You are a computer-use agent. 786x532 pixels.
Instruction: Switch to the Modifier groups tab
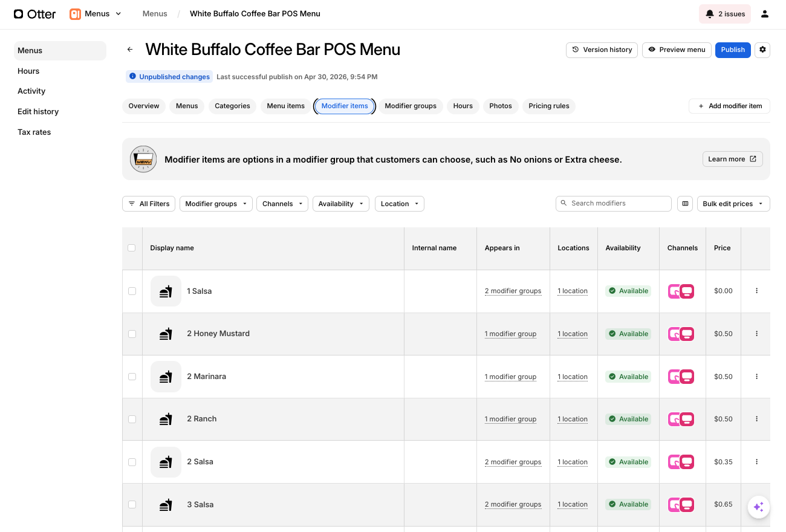point(411,106)
